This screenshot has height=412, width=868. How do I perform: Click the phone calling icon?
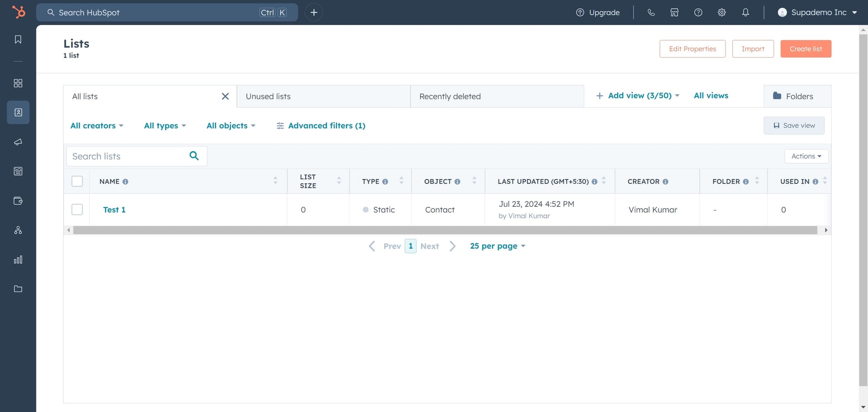tap(651, 12)
